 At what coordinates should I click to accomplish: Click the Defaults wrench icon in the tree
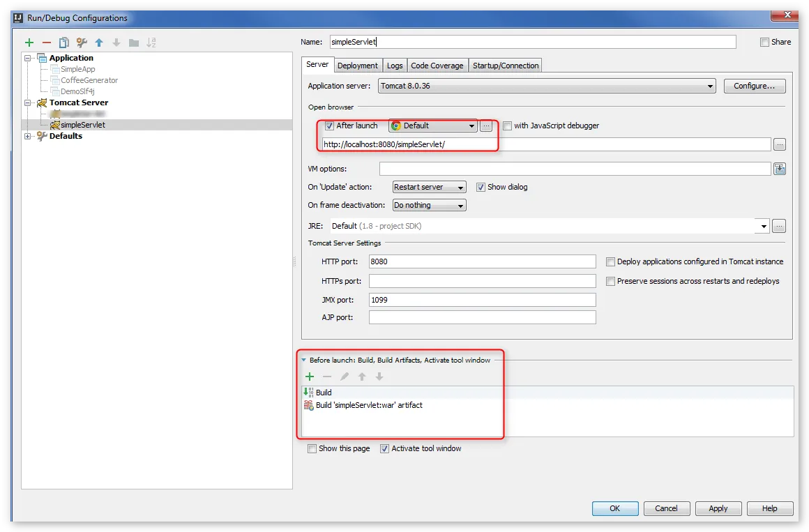click(42, 136)
